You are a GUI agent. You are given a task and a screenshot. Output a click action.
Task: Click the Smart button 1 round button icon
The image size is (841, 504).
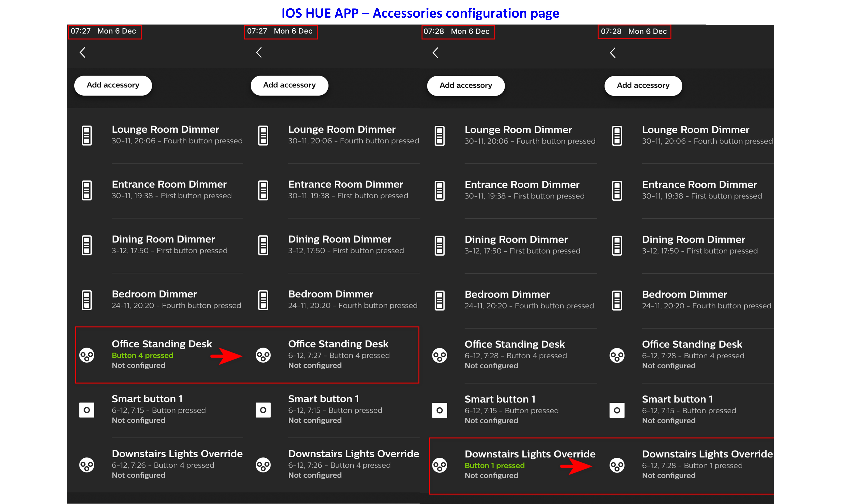coord(86,410)
